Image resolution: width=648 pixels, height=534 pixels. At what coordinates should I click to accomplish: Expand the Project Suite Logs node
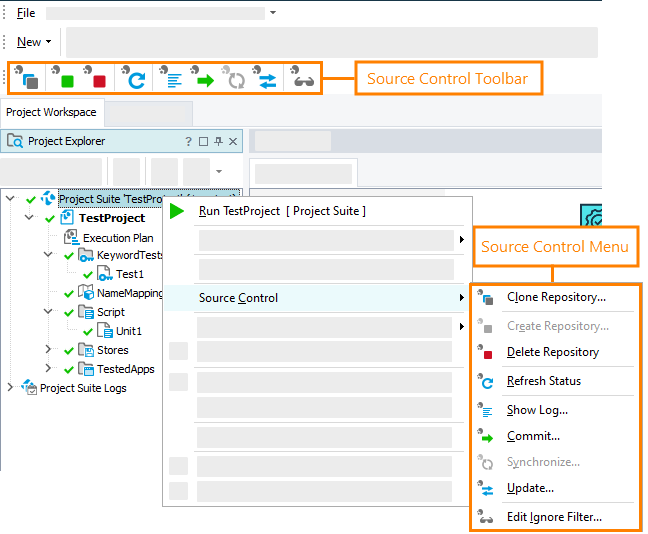[x=11, y=387]
